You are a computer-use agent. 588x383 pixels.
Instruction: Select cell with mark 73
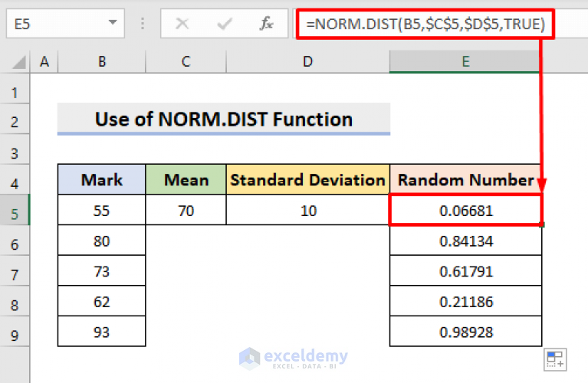pyautogui.click(x=102, y=271)
